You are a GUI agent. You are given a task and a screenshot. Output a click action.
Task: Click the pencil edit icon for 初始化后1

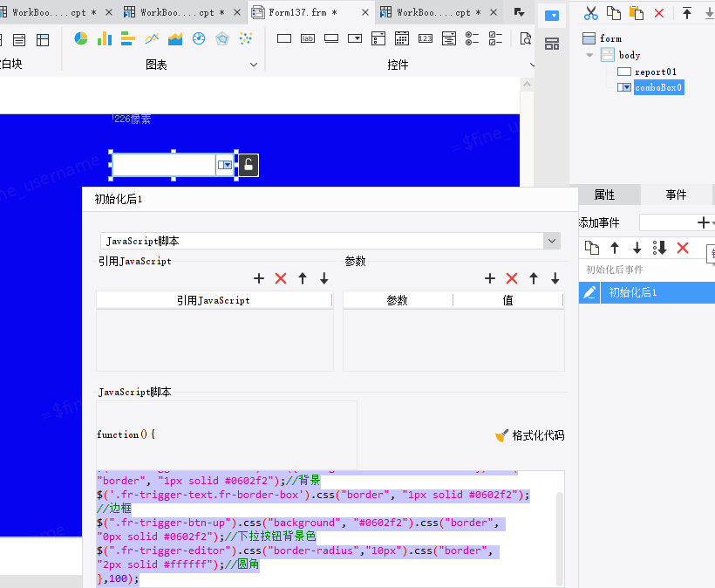589,292
